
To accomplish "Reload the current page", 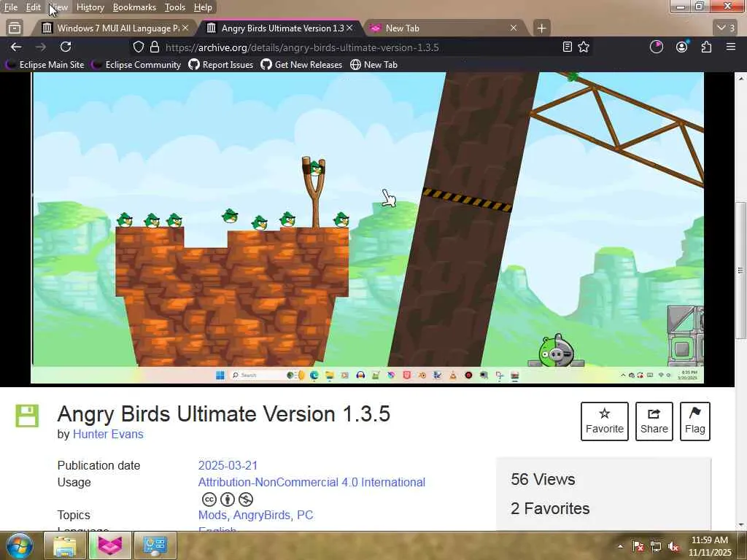I will click(x=66, y=47).
